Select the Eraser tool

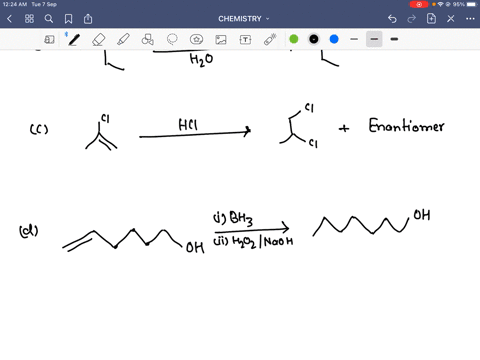point(99,40)
